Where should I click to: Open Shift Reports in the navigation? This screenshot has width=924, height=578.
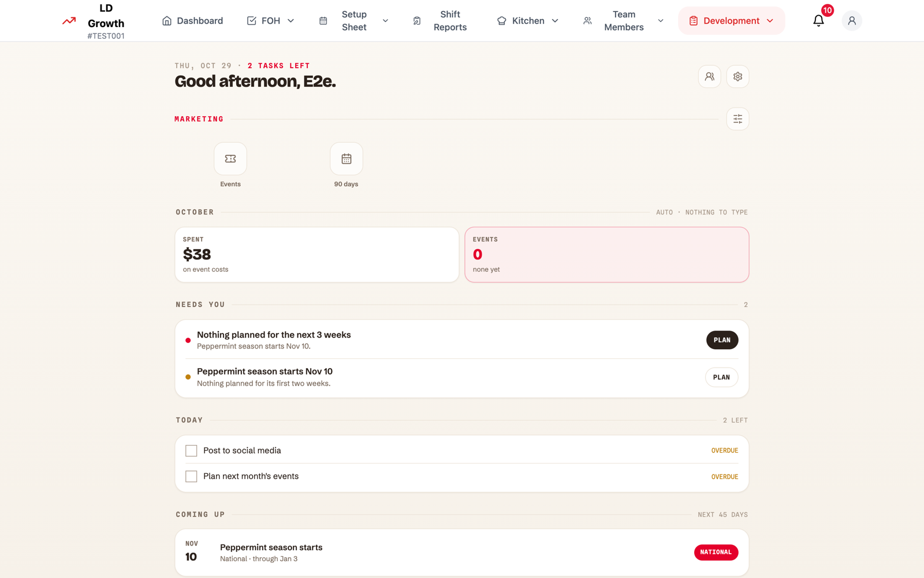pos(441,21)
